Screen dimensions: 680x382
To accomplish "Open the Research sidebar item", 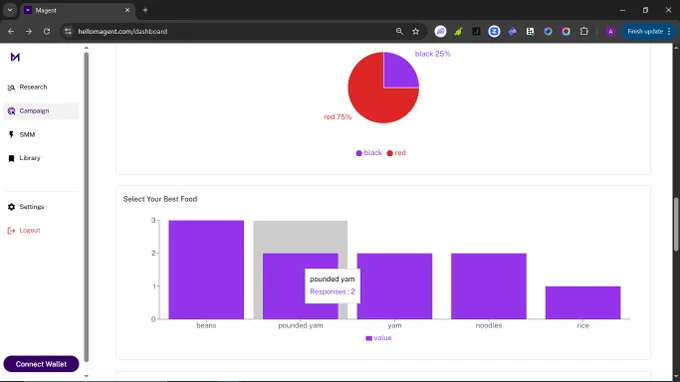I will tap(41, 87).
